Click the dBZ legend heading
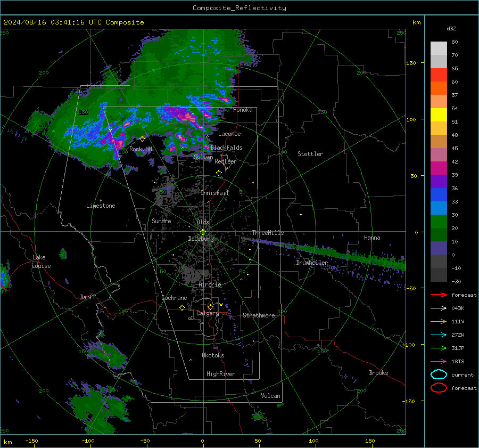 tap(451, 28)
